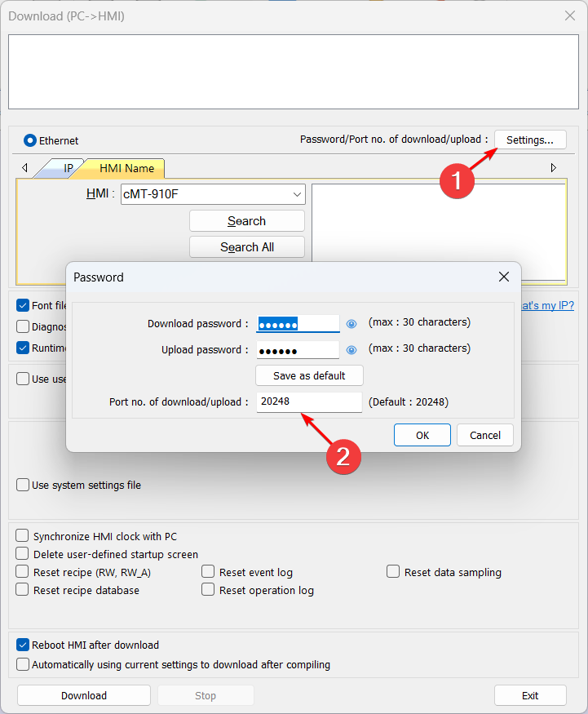Select the HMI Name tab
Viewport: 588px width, 714px height.
(x=126, y=168)
